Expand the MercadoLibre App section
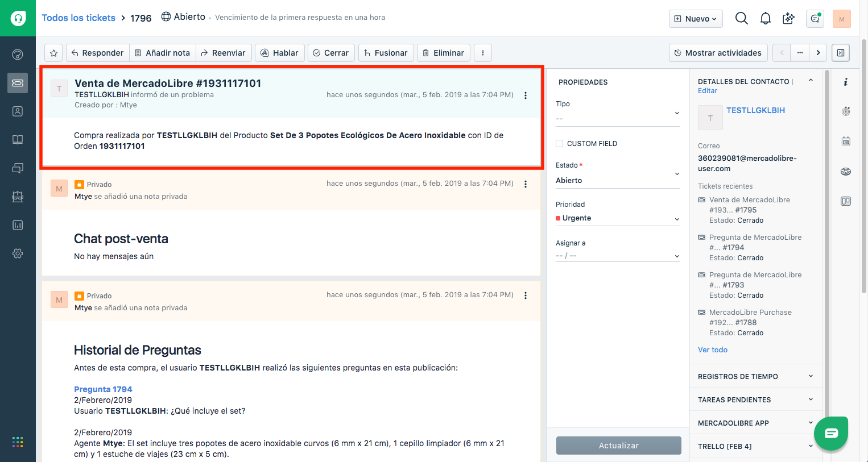Image resolution: width=868 pixels, height=462 pixels. click(x=756, y=423)
